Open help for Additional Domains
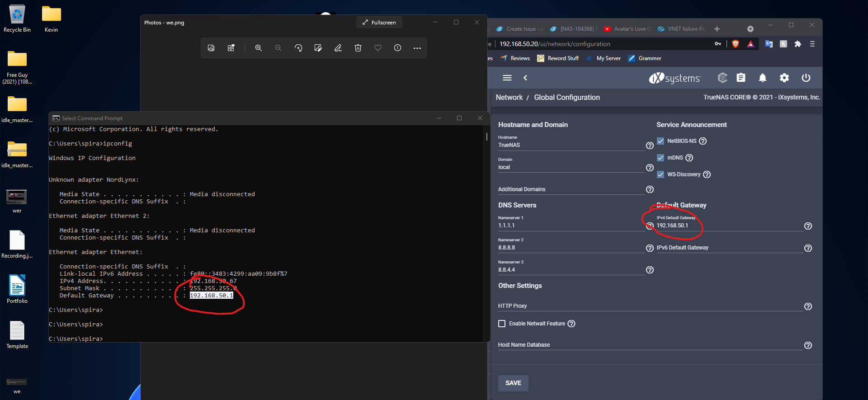The width and height of the screenshot is (868, 400). (650, 189)
